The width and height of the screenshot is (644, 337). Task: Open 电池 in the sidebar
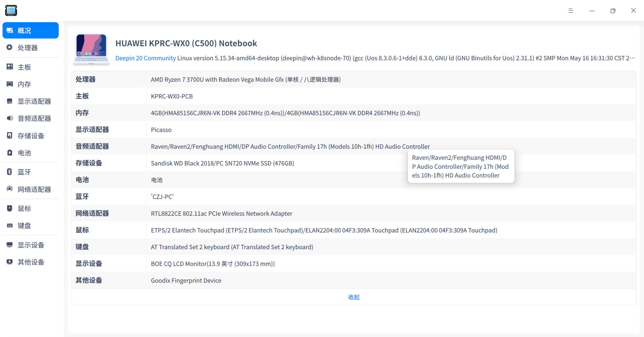tap(31, 153)
